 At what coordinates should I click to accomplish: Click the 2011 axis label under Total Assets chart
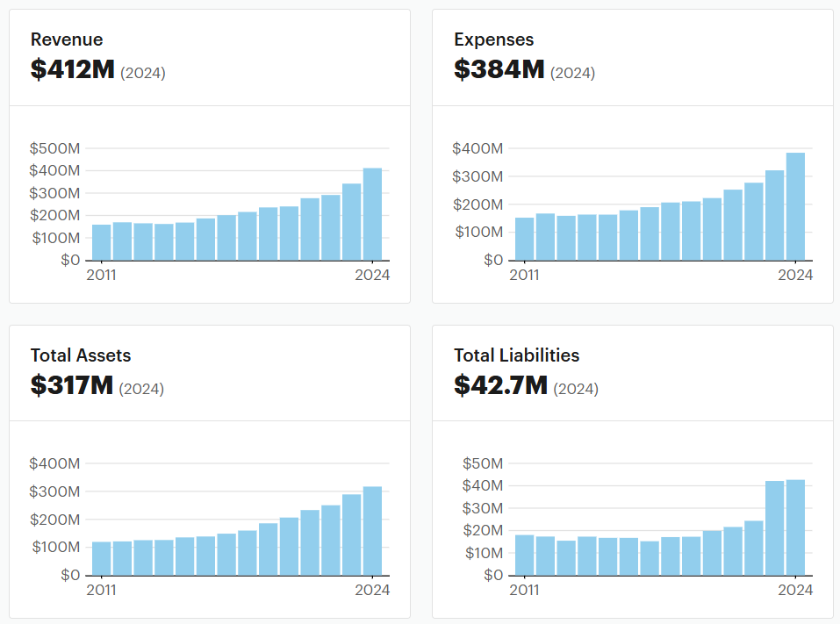[x=102, y=590]
